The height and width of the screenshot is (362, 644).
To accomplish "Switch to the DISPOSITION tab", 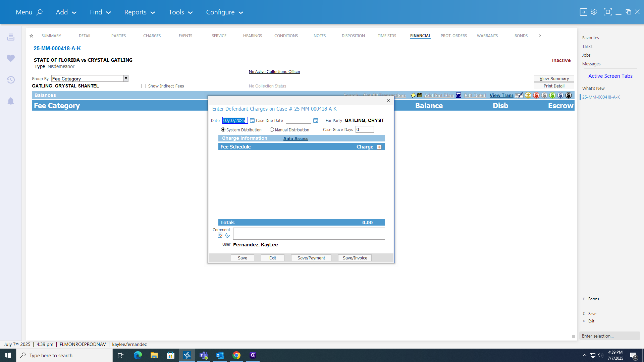I will tap(353, 36).
